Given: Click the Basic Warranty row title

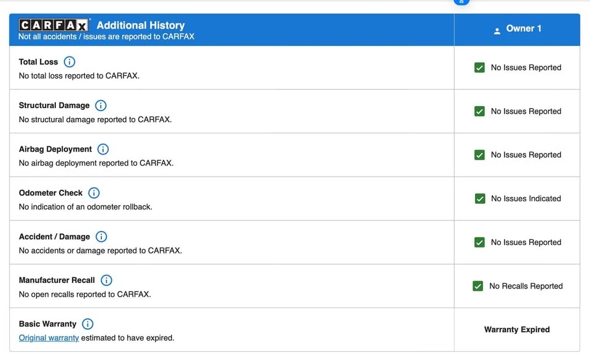Looking at the screenshot, I should (x=47, y=324).
